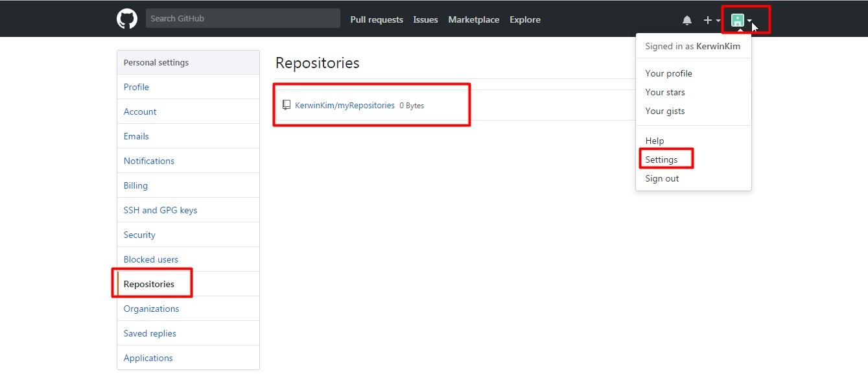Image resolution: width=868 pixels, height=376 pixels.
Task: Open Security in settings sidebar
Action: tap(188, 235)
